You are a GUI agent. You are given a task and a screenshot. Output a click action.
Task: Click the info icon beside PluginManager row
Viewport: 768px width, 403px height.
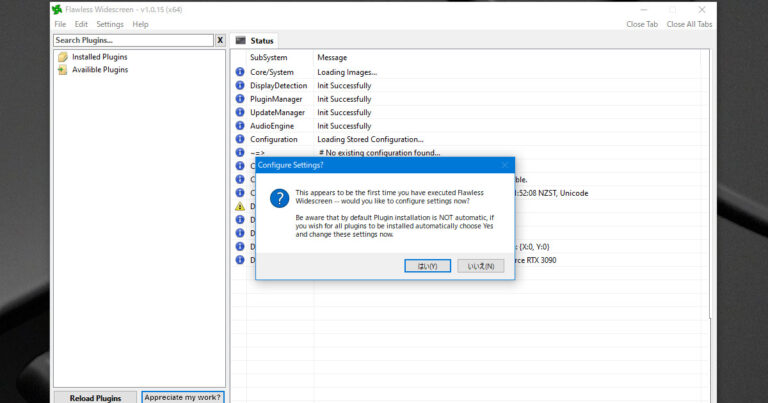pos(240,99)
